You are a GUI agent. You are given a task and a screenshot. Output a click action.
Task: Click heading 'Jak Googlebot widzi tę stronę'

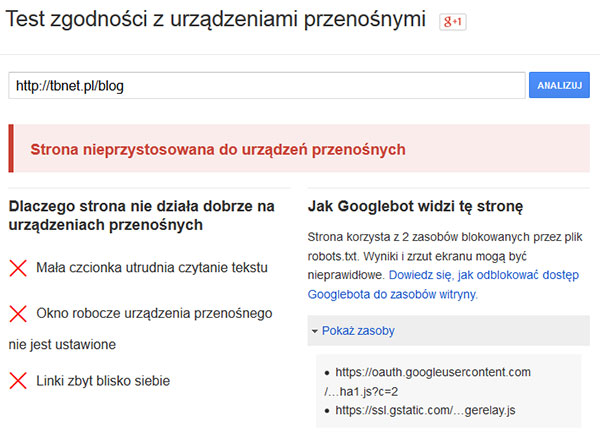tap(415, 207)
